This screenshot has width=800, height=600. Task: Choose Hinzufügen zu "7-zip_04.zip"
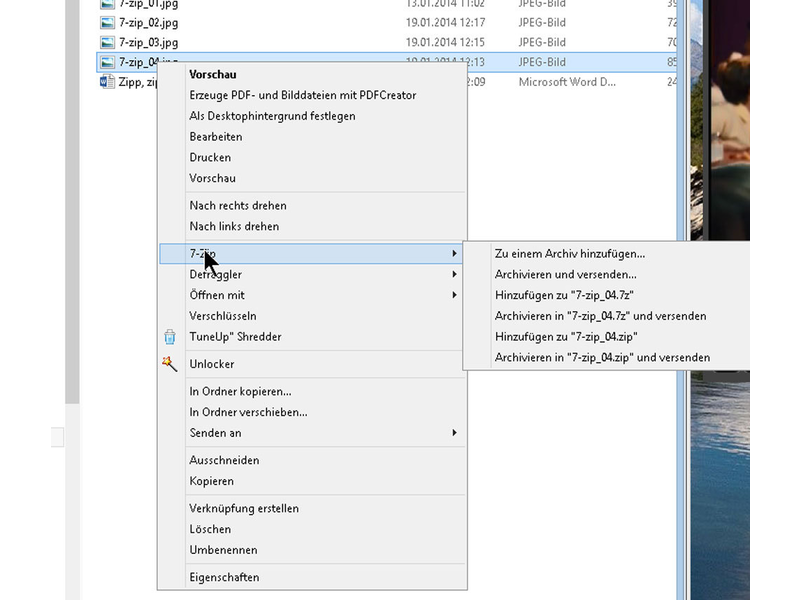coord(566,337)
